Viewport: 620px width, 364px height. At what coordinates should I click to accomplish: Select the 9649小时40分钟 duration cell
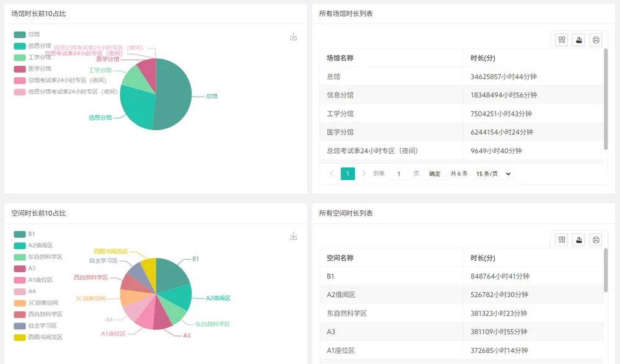click(534, 151)
